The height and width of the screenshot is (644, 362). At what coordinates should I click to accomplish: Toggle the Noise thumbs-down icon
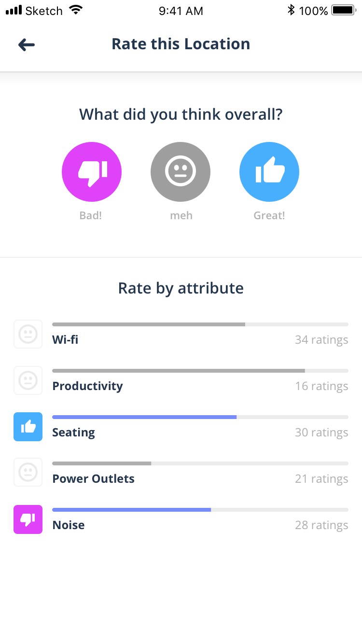[28, 519]
